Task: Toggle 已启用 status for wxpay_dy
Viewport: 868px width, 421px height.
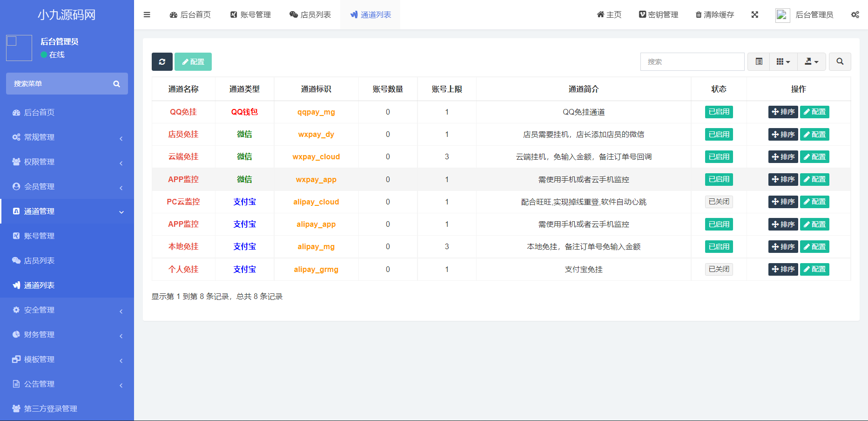Action: 719,134
